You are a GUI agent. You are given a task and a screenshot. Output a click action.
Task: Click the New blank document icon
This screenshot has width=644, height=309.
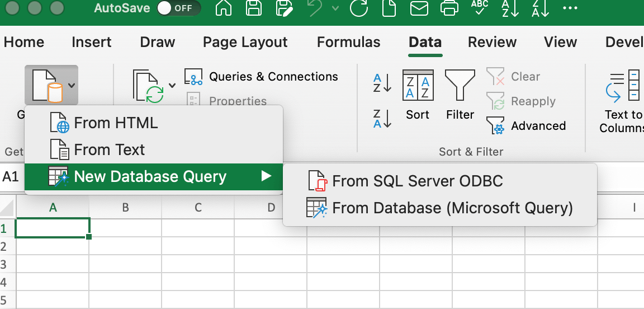[389, 8]
